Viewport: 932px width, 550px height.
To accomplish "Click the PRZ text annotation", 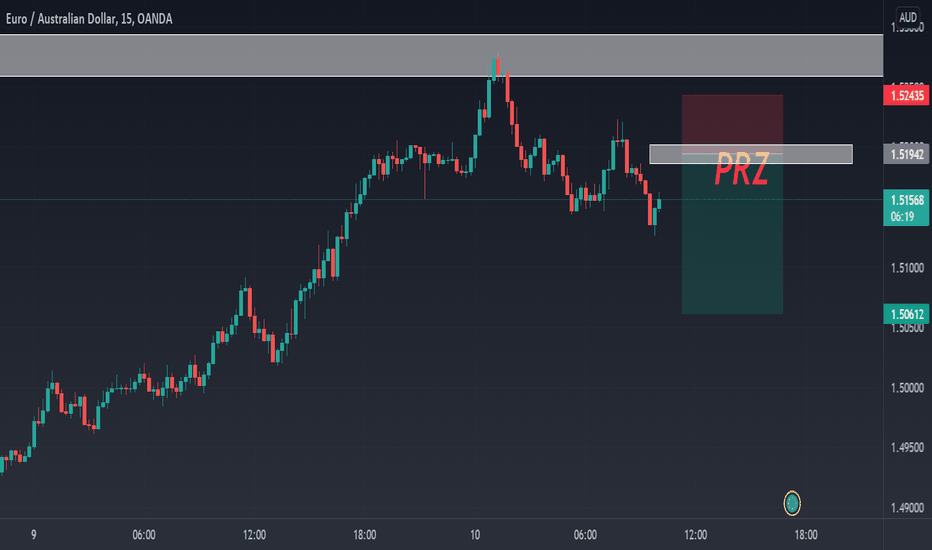I will pos(741,169).
